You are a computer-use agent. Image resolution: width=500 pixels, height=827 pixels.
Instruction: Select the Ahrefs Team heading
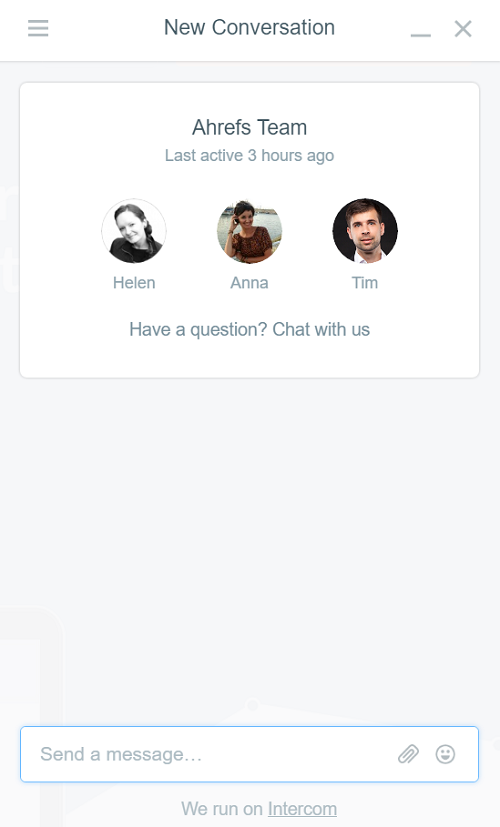(249, 127)
